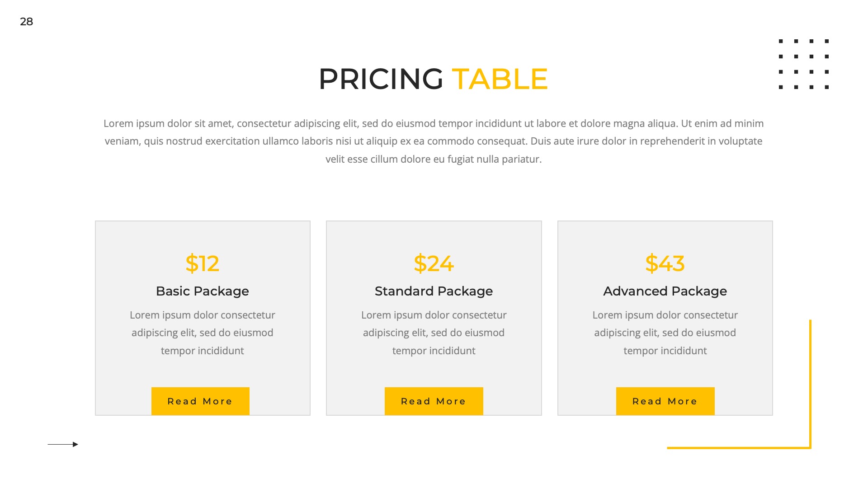Select the description text under Advanced Package
868x488 pixels.
tap(665, 333)
